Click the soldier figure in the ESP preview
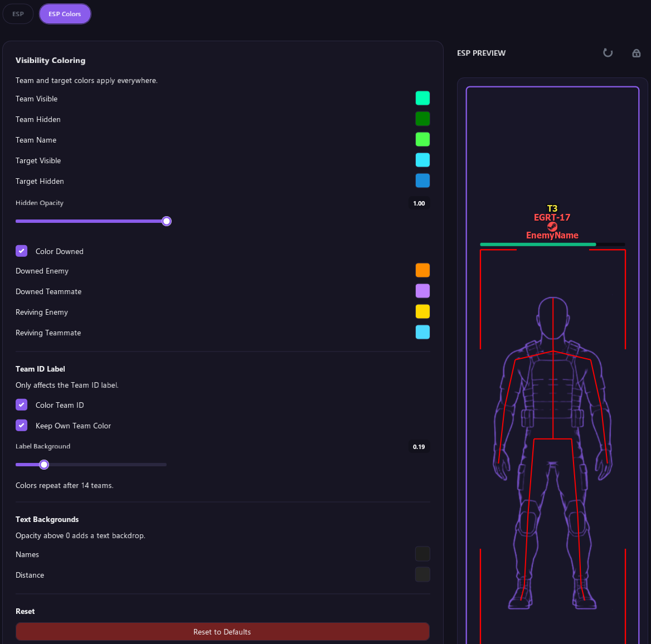 tap(552, 453)
